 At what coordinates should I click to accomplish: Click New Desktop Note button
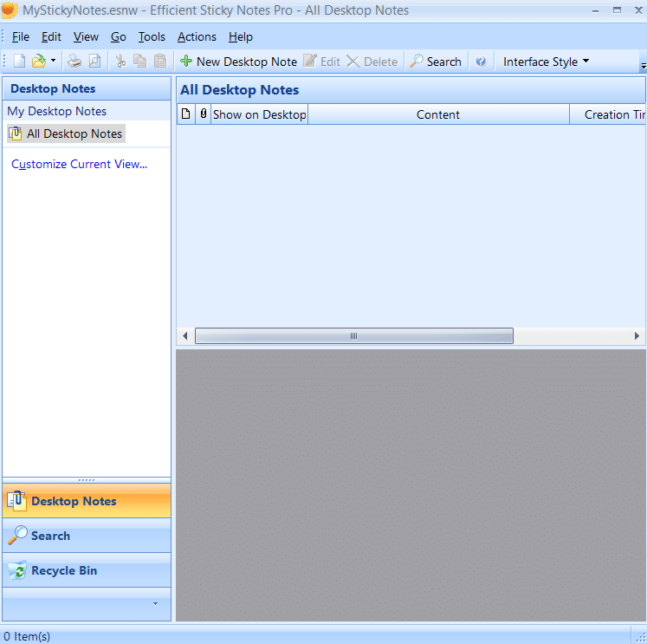(x=238, y=62)
